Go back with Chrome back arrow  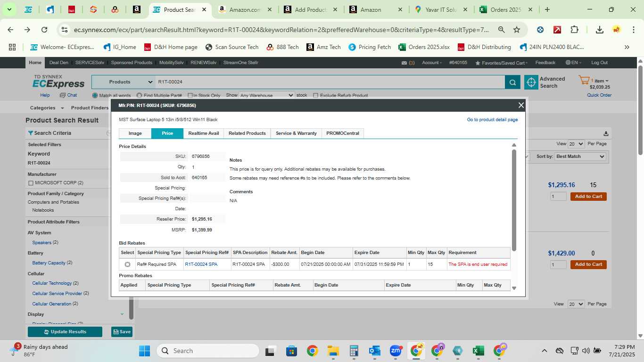click(x=10, y=30)
